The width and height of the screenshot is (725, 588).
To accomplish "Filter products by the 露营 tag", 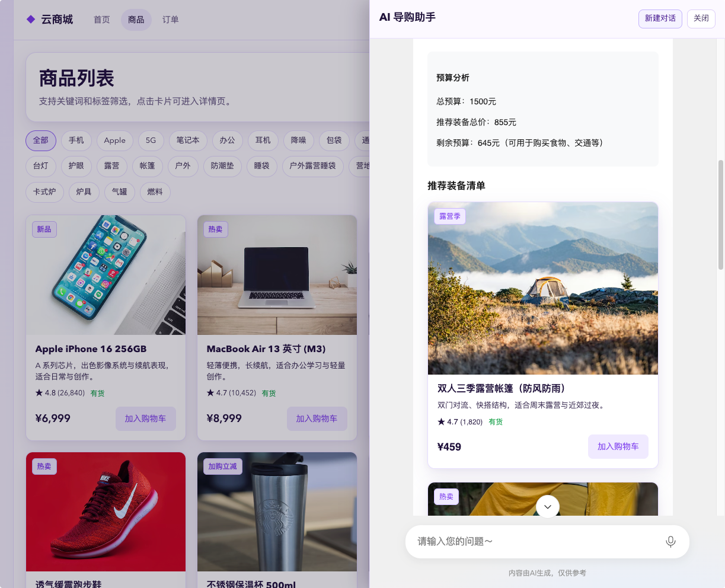I will (112, 166).
